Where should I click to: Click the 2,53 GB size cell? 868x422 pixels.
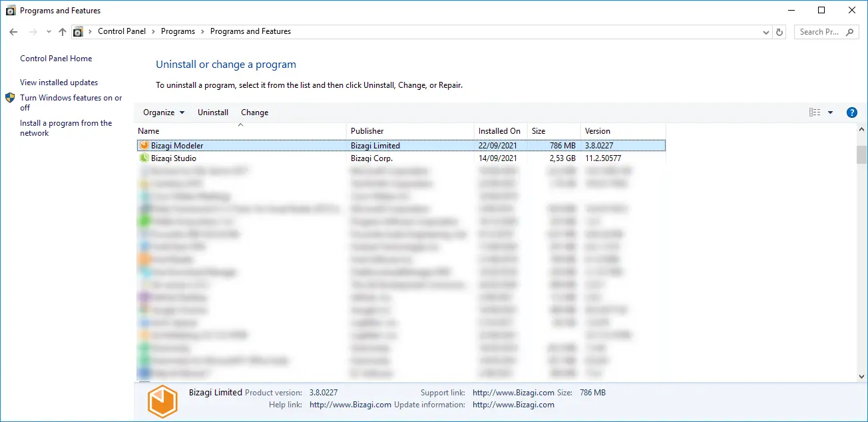[562, 158]
